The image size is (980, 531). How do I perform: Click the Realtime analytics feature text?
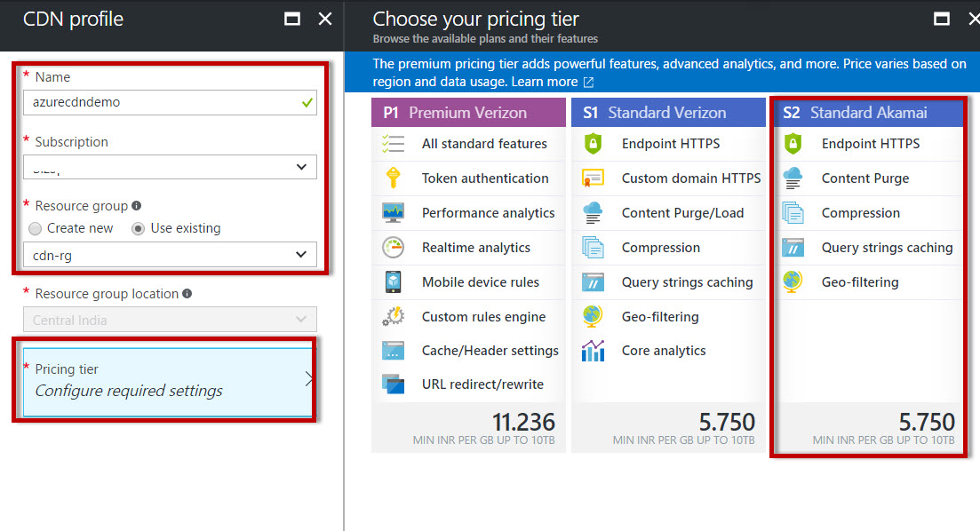[x=475, y=248]
